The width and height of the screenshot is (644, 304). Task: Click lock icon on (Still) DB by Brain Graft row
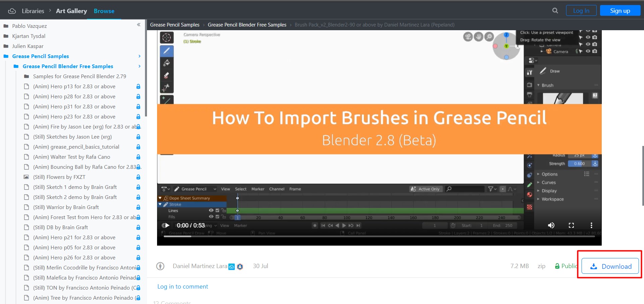138,227
